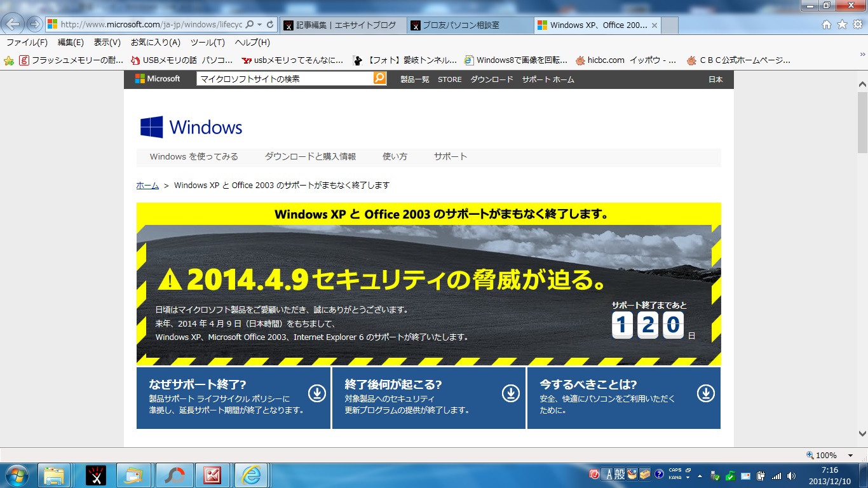Screen dimensions: 868x488
Task: Open the 100% zoom level dropdown arrow
Action: click(x=850, y=456)
